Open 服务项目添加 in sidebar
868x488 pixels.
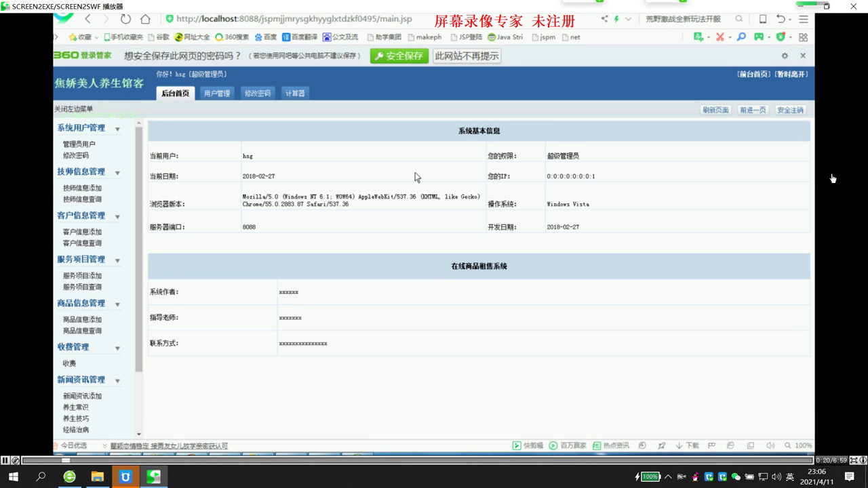click(82, 276)
